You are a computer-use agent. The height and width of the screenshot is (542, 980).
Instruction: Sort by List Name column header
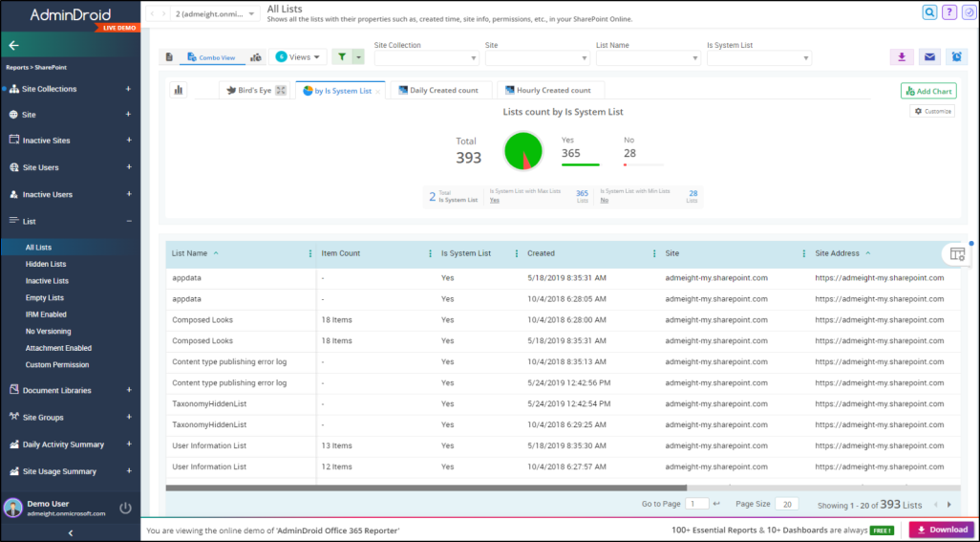(189, 254)
